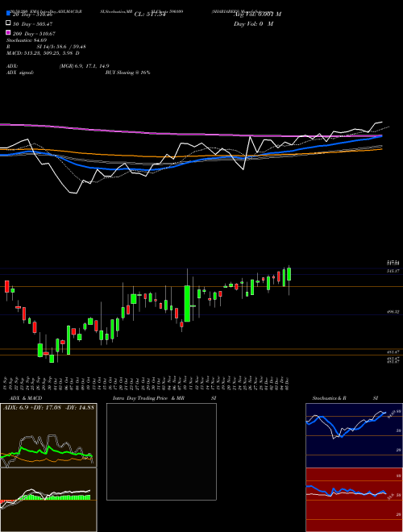403x532 pixels.
Task: Select the '50 Day - 505.47' legend text
Action: click(33, 23)
